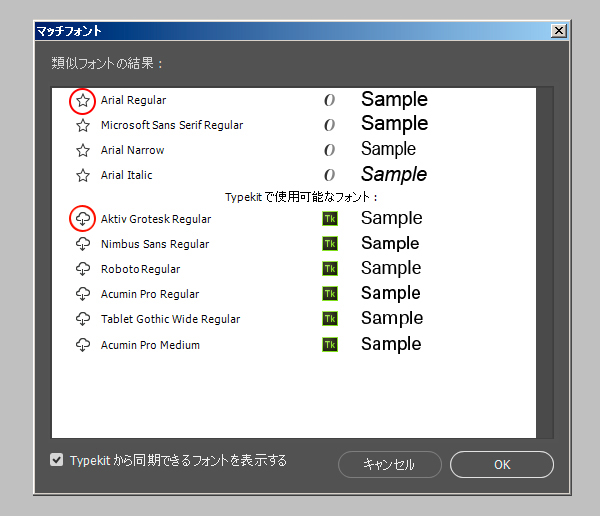
Task: Click italic Sample preview for Arial Italic
Action: tap(394, 175)
